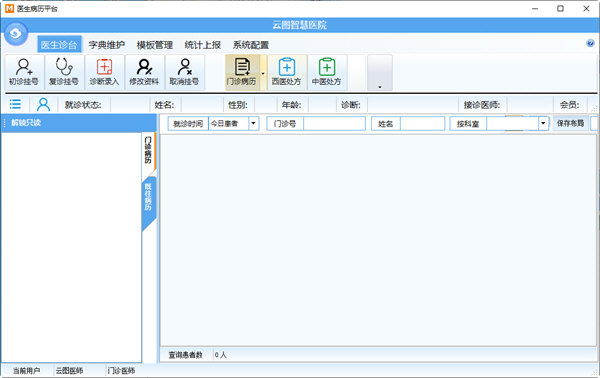600x378 pixels.
Task: Open 修改资料 edit patient info
Action: point(144,72)
